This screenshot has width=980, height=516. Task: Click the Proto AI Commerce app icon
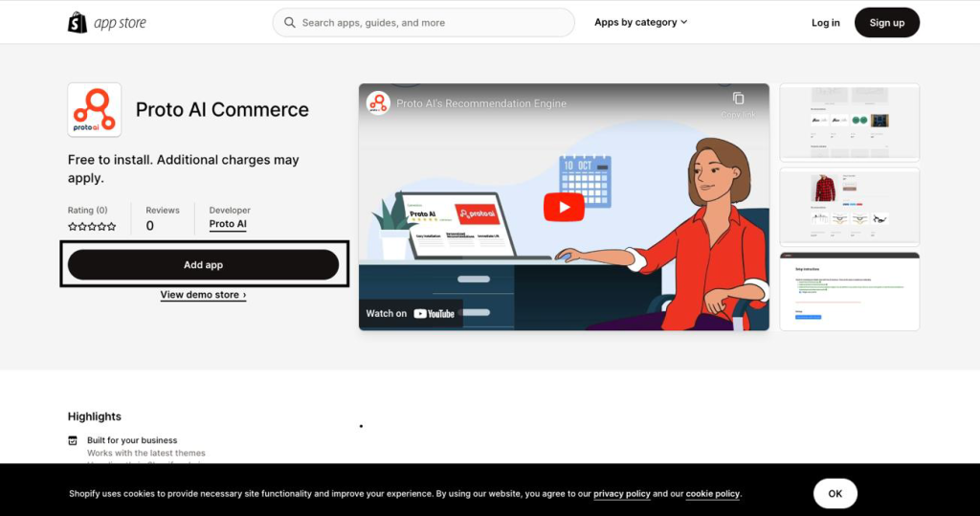tap(95, 109)
